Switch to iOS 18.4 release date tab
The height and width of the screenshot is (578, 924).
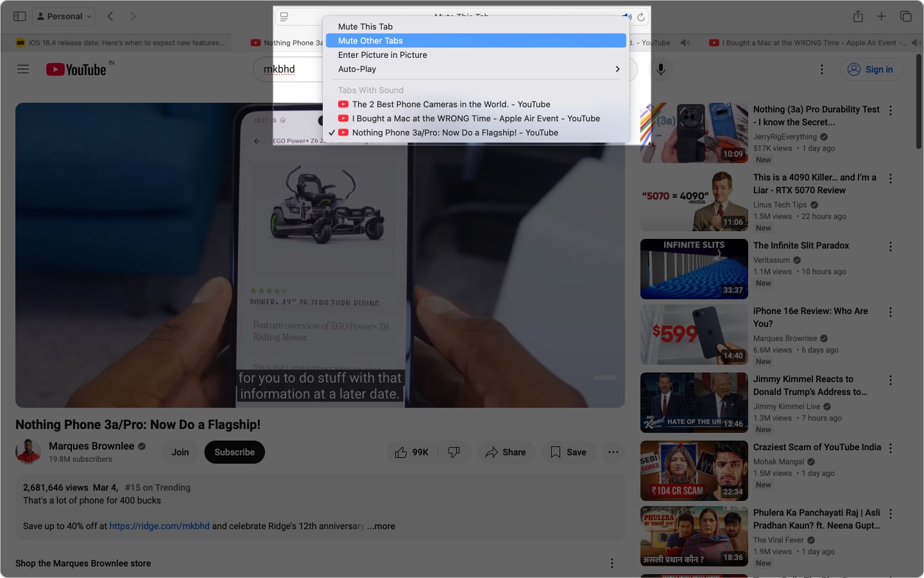click(121, 43)
